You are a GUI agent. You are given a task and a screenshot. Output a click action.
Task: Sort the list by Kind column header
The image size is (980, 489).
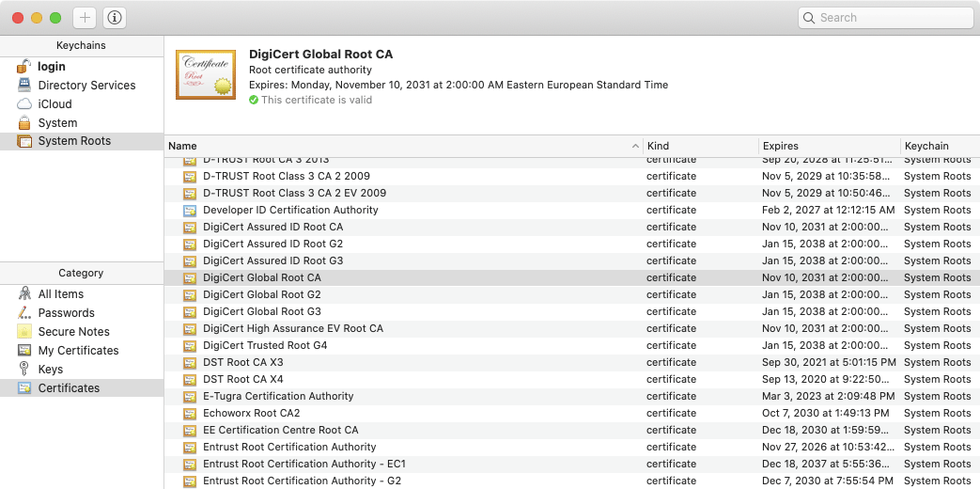coord(699,147)
